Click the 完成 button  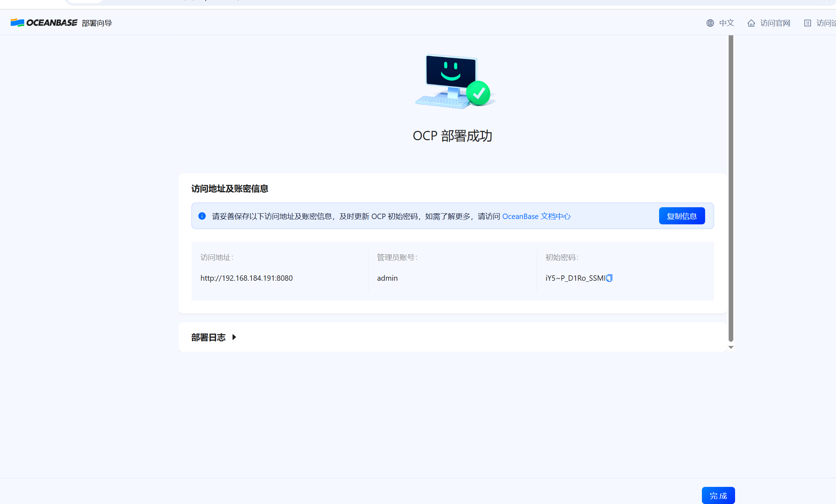tap(718, 495)
